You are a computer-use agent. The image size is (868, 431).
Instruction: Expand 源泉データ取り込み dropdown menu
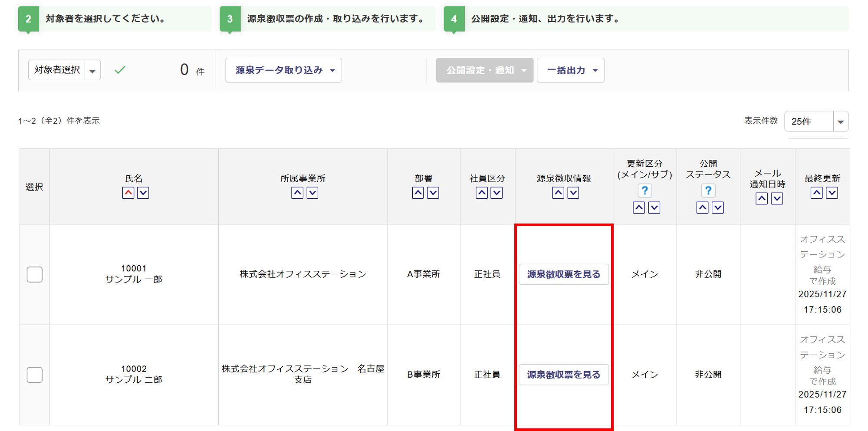[x=284, y=70]
